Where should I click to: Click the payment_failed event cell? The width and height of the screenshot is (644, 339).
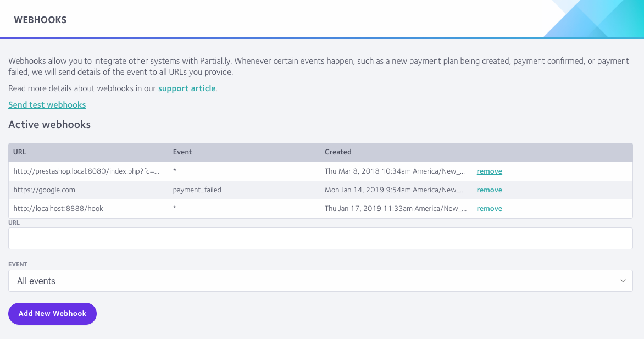(x=197, y=190)
